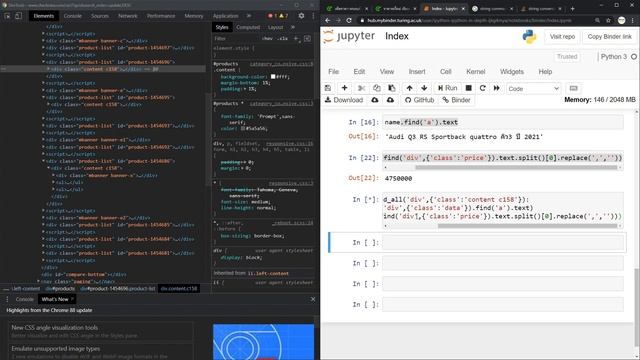Click DevTools error count indicator

(x=273, y=16)
